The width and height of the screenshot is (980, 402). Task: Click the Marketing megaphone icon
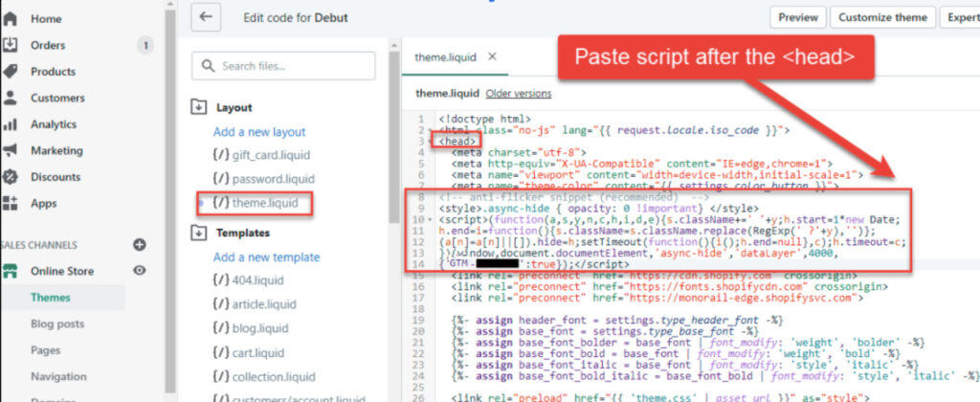point(9,150)
